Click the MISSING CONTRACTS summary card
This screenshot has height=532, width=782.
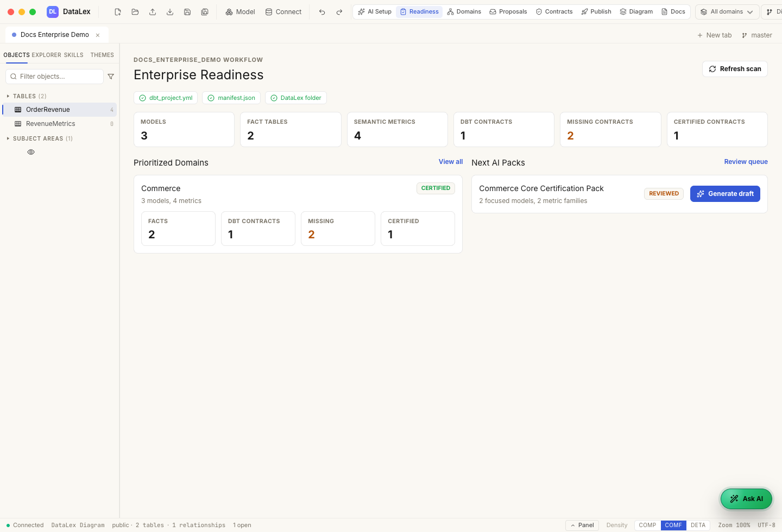click(610, 129)
